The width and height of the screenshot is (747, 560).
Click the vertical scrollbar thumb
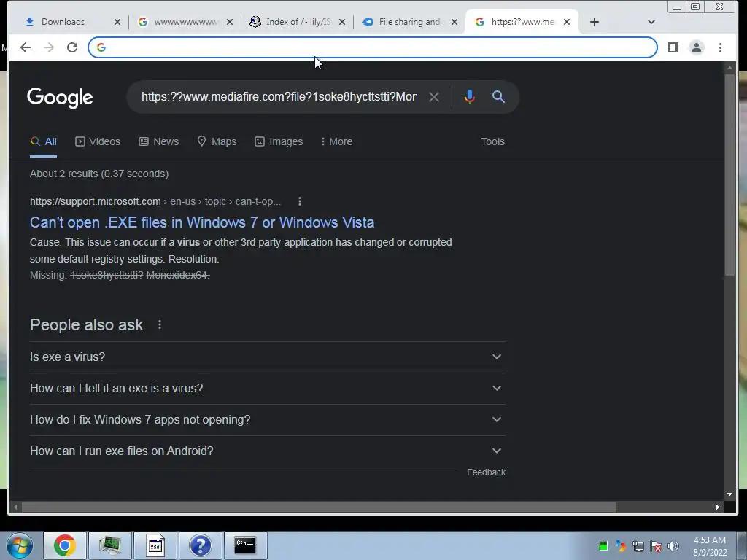click(729, 174)
